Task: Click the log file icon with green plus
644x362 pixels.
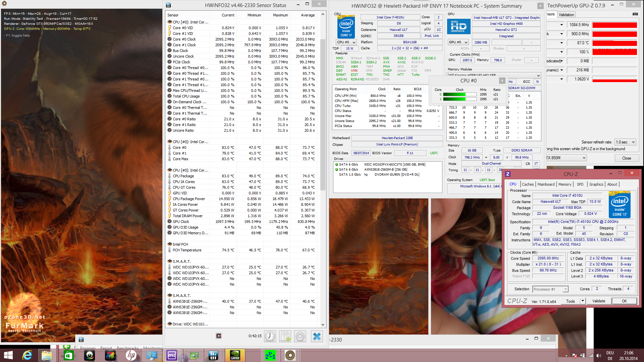Action: pyautogui.click(x=285, y=336)
